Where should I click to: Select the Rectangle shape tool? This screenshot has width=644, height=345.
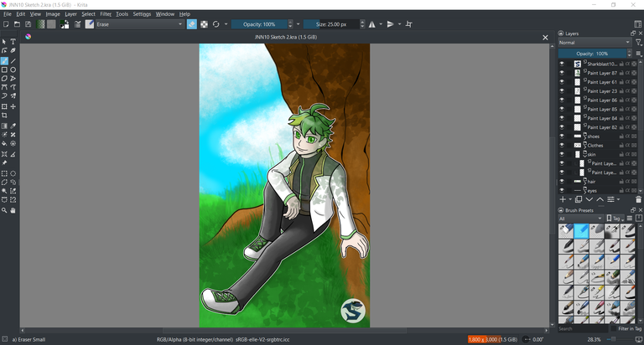[4, 70]
